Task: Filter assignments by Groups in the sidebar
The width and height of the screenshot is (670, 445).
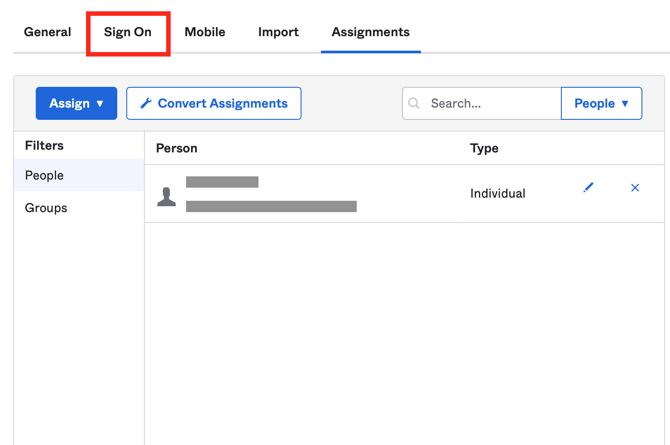Action: tap(46, 208)
